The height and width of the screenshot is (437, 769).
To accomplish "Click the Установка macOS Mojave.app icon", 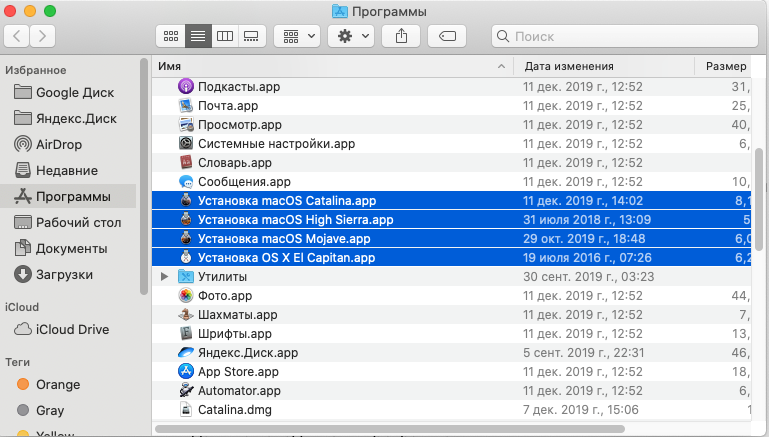I will pyautogui.click(x=186, y=238).
